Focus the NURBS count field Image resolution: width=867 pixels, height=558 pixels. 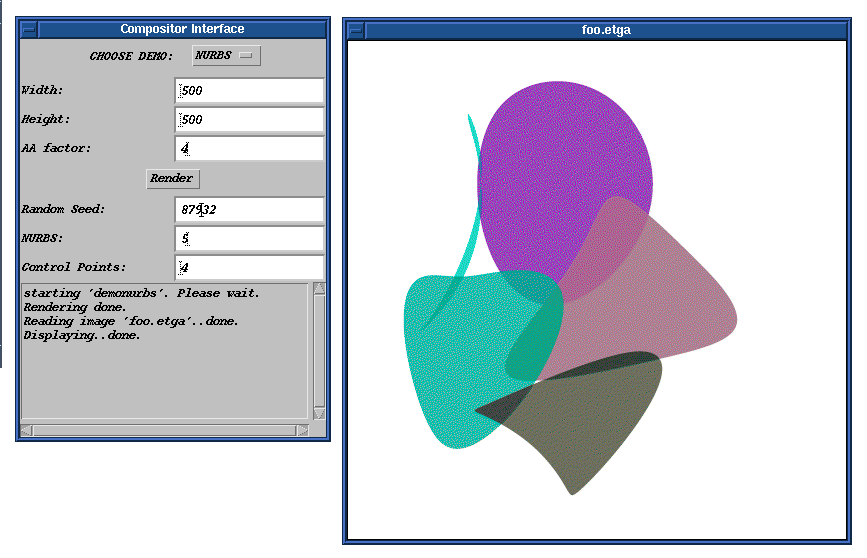point(249,239)
